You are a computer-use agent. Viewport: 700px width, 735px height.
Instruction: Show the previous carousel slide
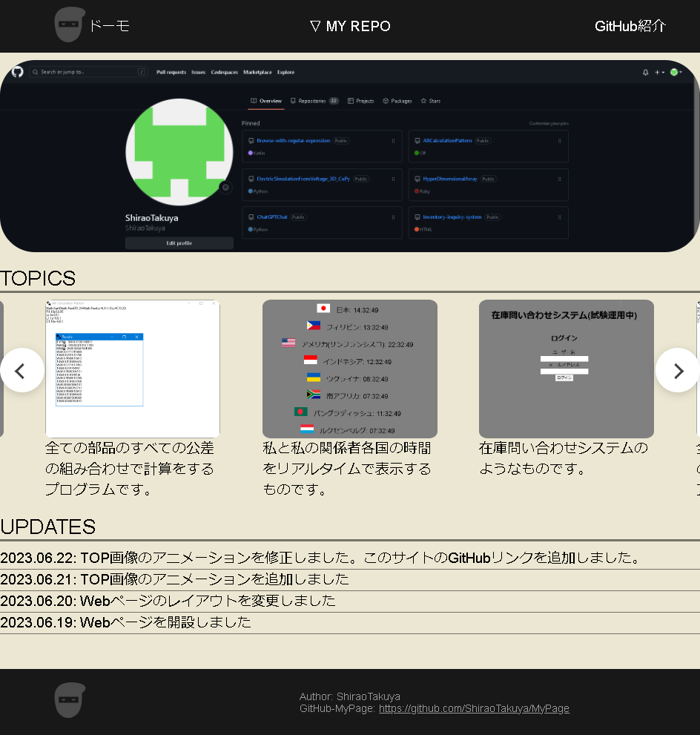pos(22,370)
